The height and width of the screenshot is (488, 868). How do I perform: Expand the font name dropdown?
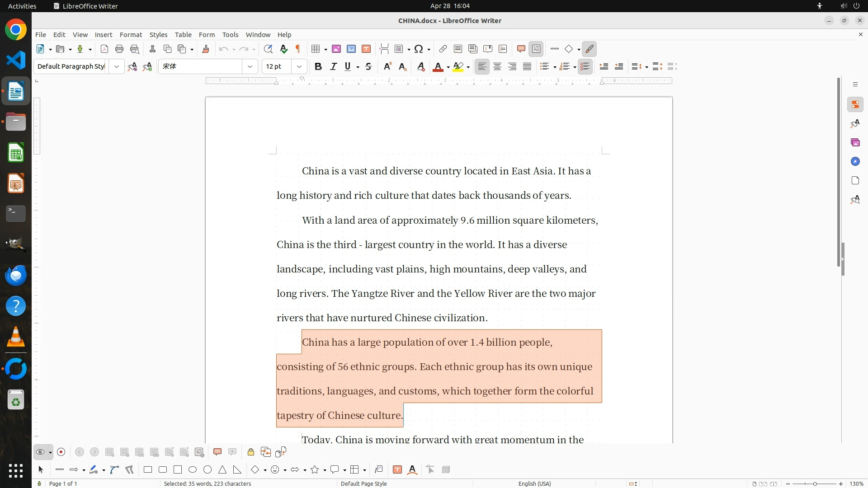pyautogui.click(x=250, y=66)
